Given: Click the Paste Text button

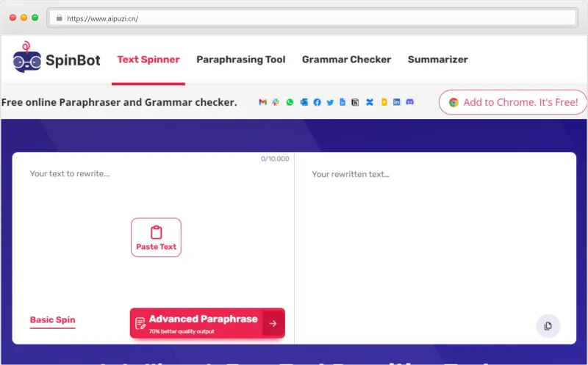Looking at the screenshot, I should tap(156, 237).
